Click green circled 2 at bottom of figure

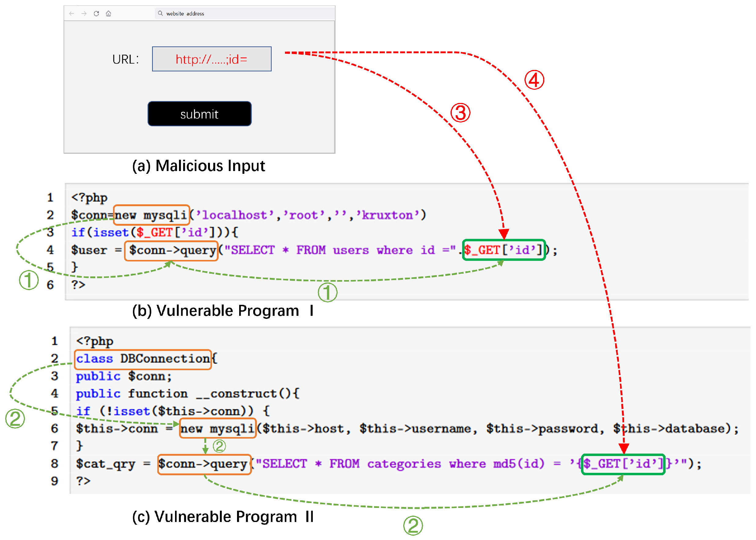click(x=413, y=526)
